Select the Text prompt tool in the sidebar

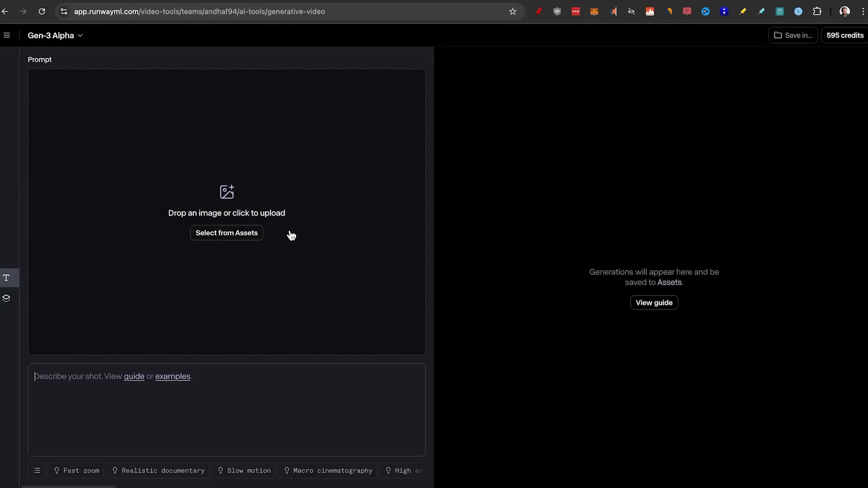[x=6, y=278]
